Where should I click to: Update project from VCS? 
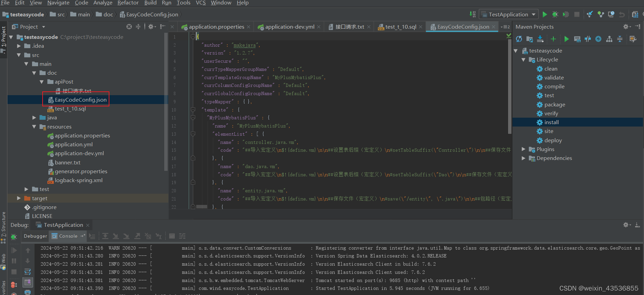[x=590, y=14]
